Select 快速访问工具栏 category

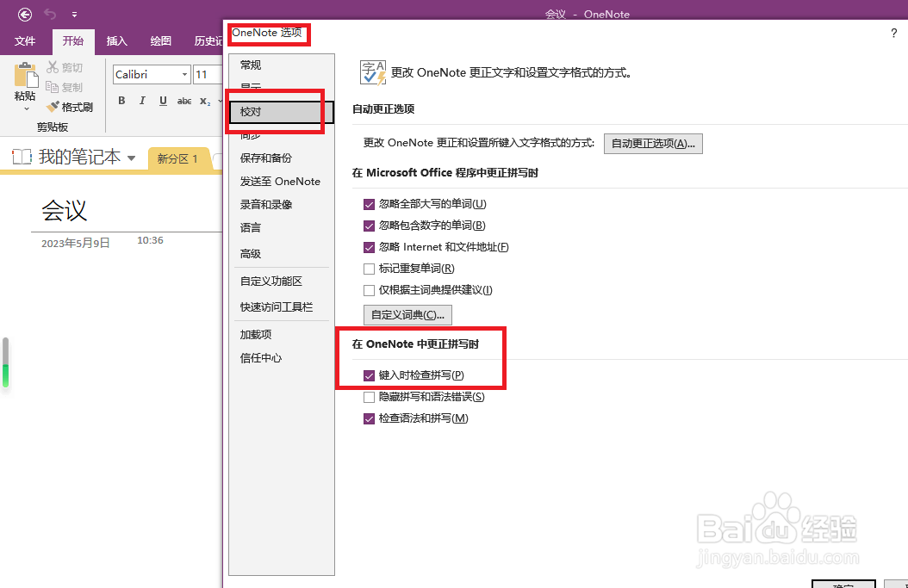coord(282,306)
